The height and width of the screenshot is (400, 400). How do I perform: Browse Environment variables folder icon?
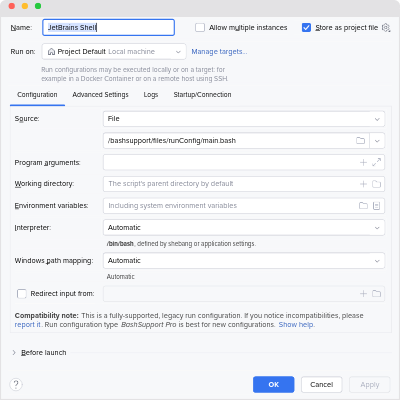point(363,206)
